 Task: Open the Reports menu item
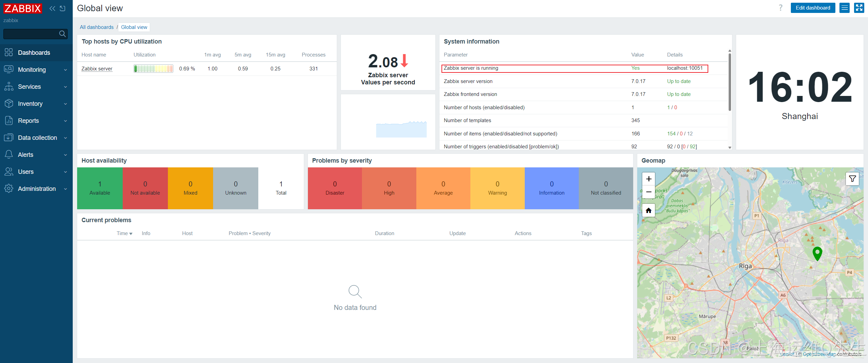(x=36, y=120)
